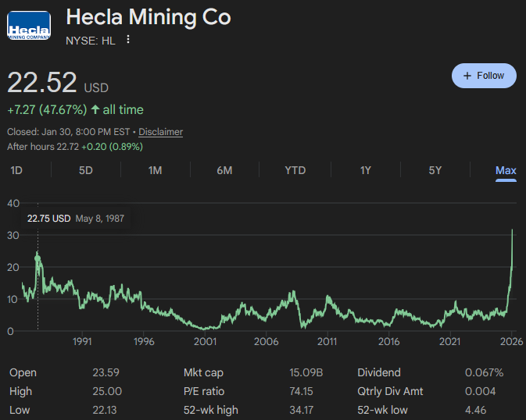
Task: Select the Max time range tab
Action: click(x=506, y=170)
